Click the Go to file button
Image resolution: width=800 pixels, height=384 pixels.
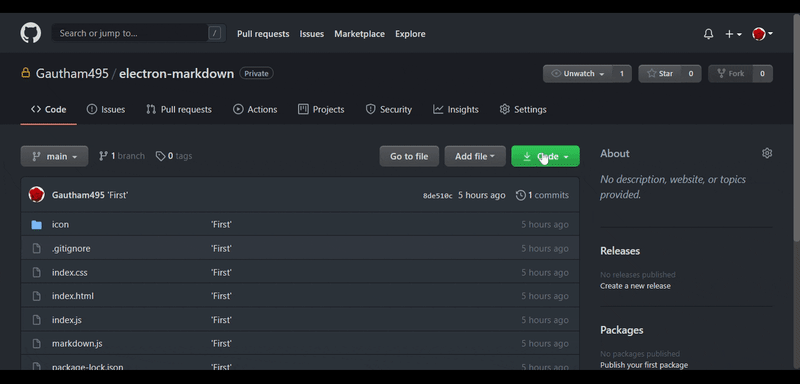409,156
